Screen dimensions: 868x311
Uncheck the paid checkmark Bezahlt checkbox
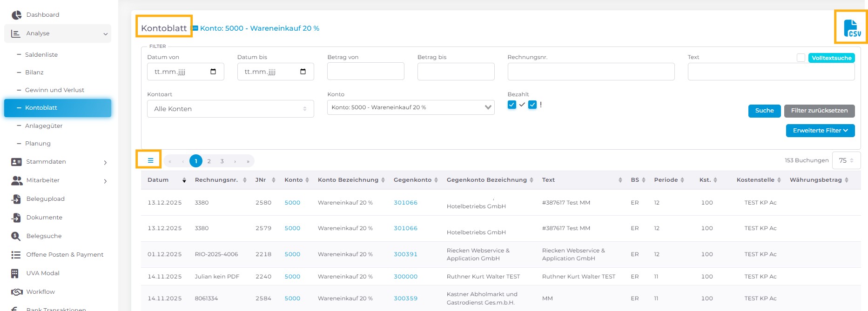coord(512,105)
